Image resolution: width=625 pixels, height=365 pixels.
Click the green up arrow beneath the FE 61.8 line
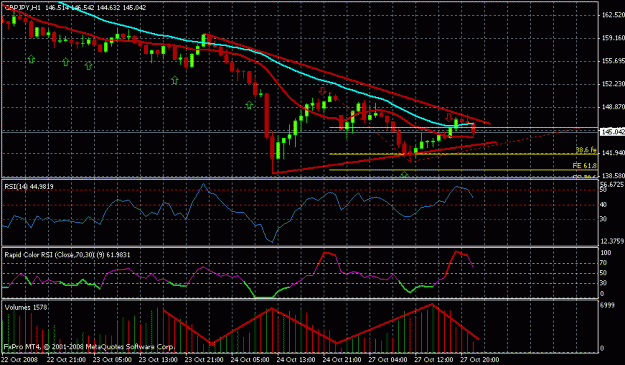click(404, 174)
